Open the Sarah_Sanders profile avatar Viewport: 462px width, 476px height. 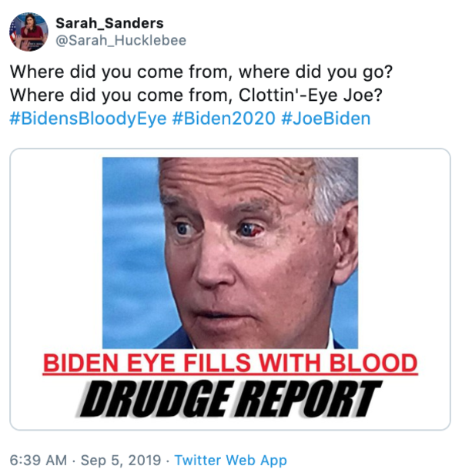[x=28, y=32]
